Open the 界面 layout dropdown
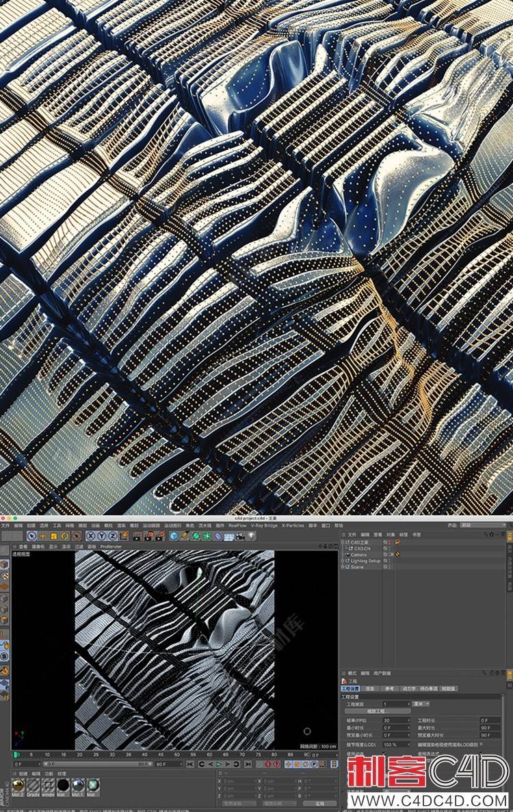 [483, 525]
